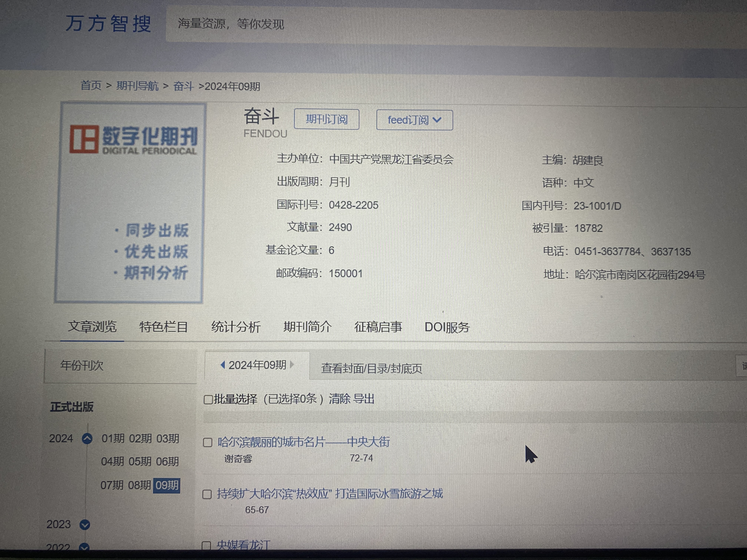Image resolution: width=747 pixels, height=560 pixels.
Task: Check the 批量选择 checkbox
Action: click(x=208, y=400)
